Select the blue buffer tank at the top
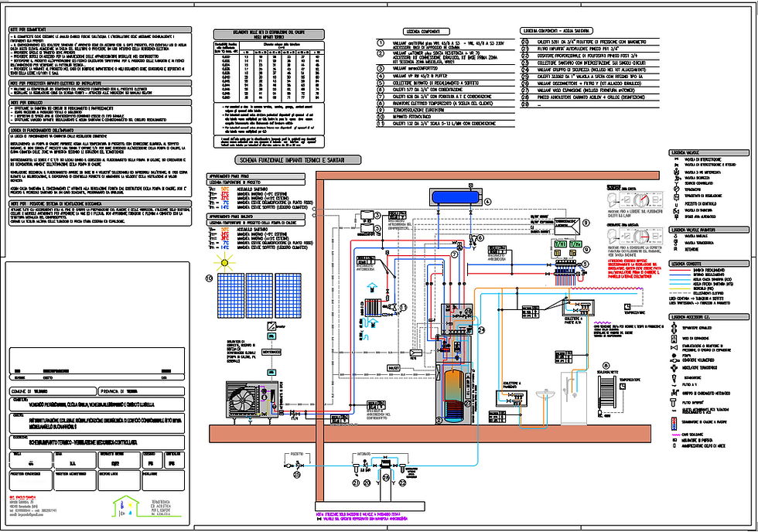Screen dimensions: 758x532 click(455, 196)
